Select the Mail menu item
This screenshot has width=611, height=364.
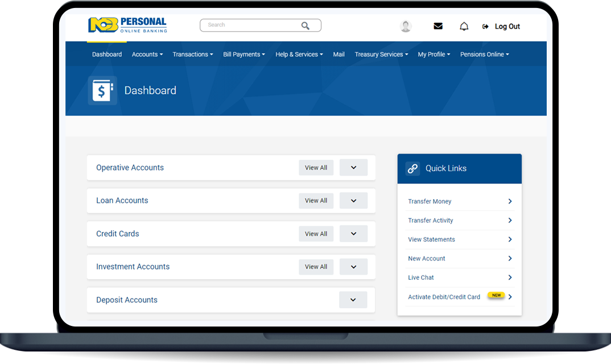click(x=338, y=55)
